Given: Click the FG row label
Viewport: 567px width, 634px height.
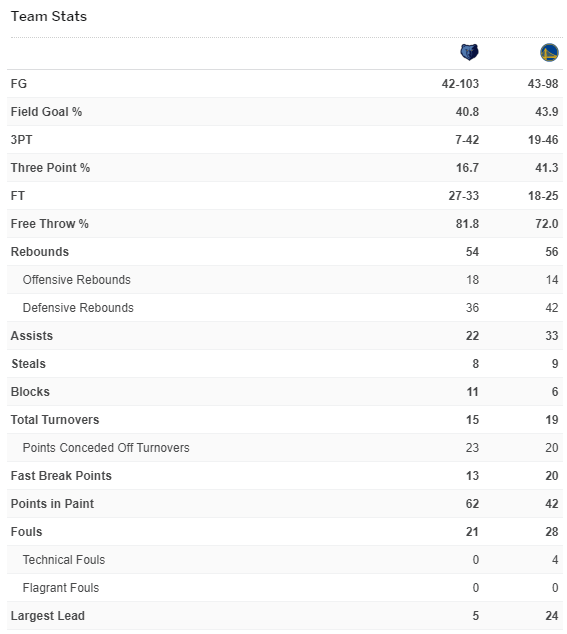Looking at the screenshot, I should tap(19, 84).
